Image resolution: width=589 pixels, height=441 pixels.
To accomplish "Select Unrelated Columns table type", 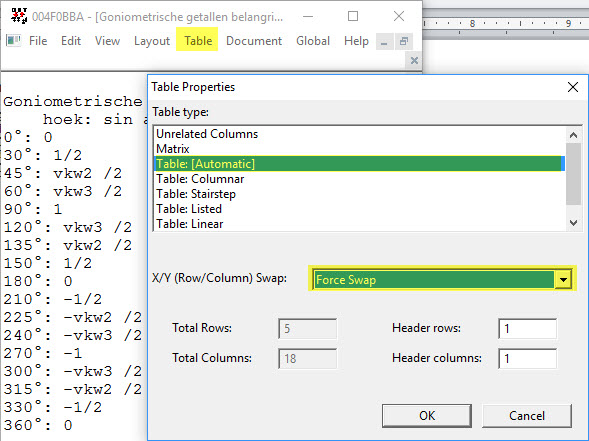I will point(359,134).
